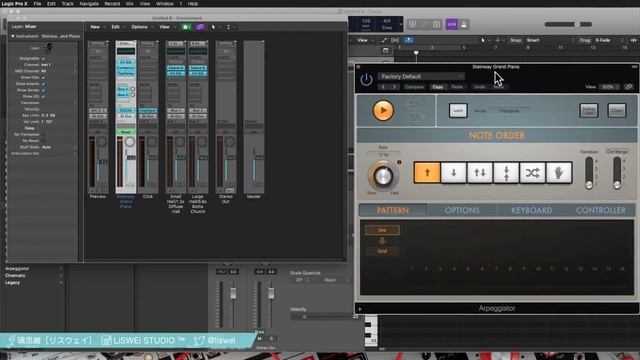The width and height of the screenshot is (640, 360).
Task: Select the Outside-In note order button
Action: coord(506,173)
